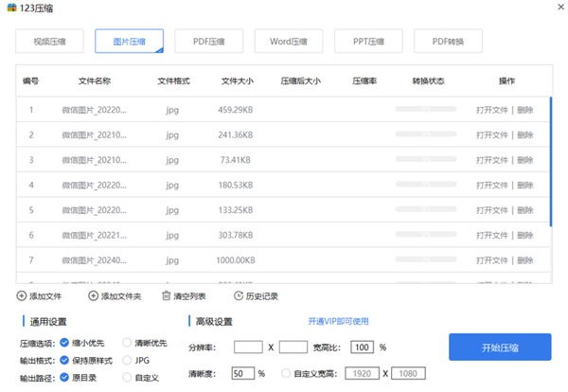Viewport: 568px width, 392px height.
Task: Open the Word压缩 tab
Action: pyautogui.click(x=288, y=42)
